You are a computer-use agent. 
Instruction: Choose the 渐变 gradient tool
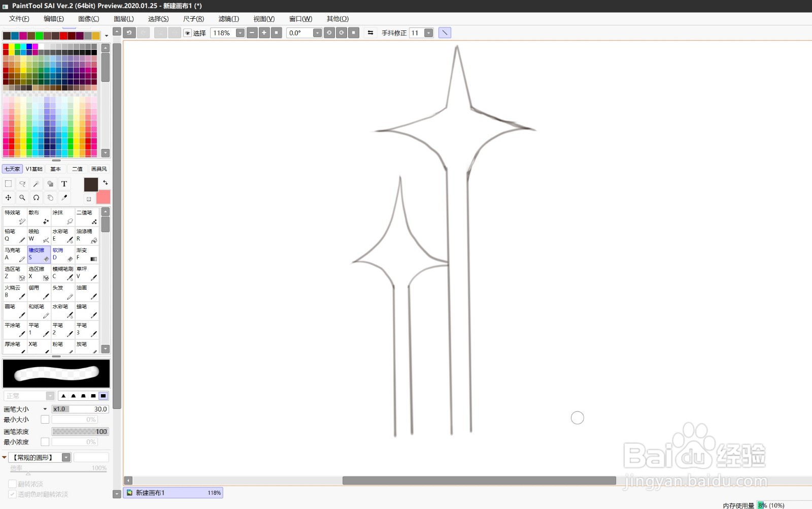(x=87, y=254)
